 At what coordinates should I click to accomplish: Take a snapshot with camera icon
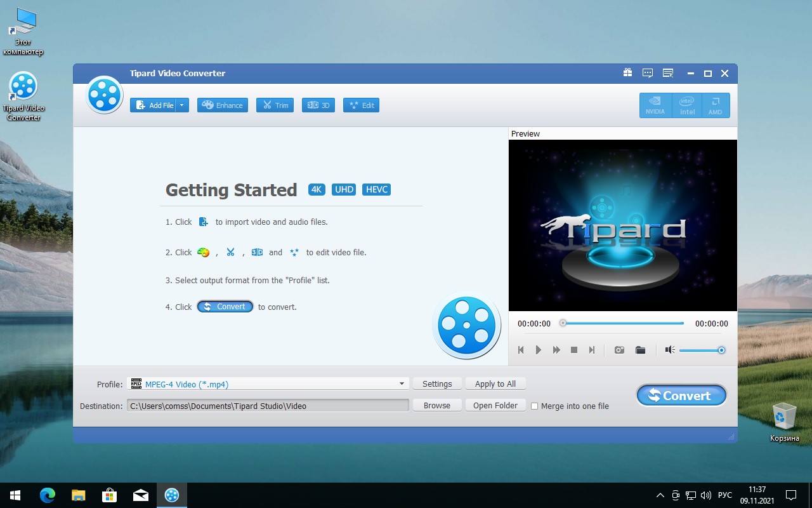pos(619,350)
